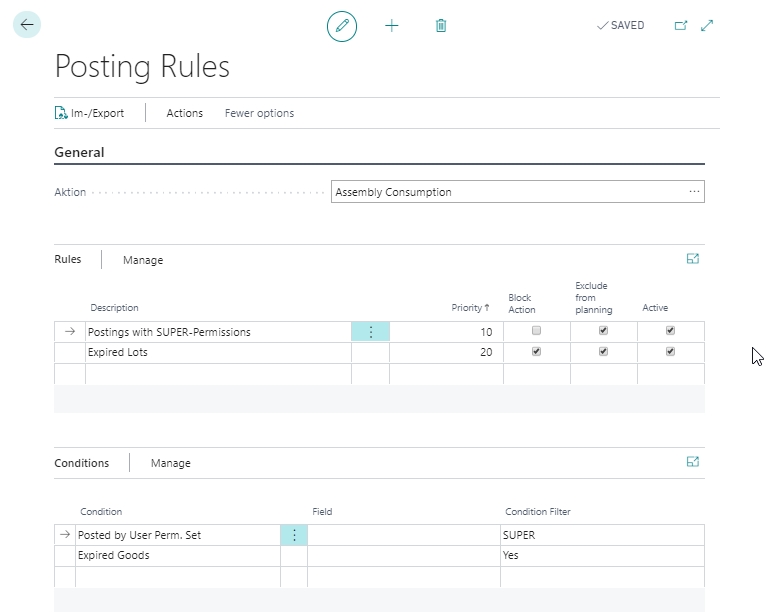Open the Im-/Export menu
The height and width of the screenshot is (612, 771).
coord(89,113)
